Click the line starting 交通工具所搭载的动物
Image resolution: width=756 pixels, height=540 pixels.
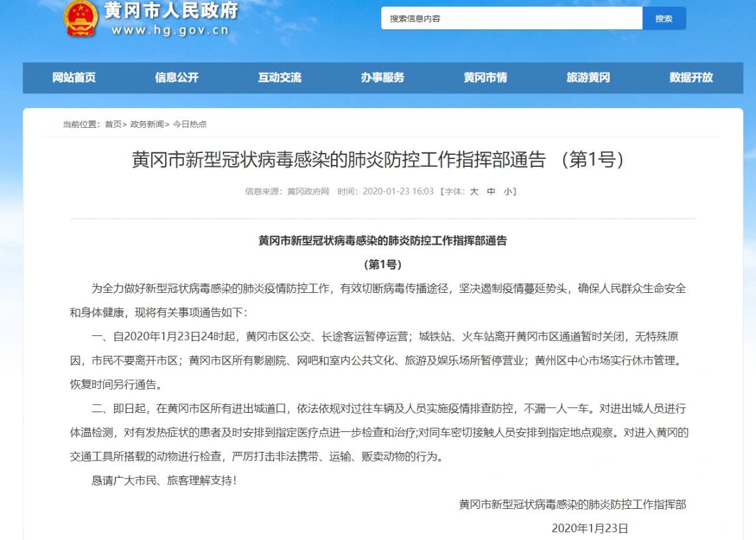coord(257,456)
